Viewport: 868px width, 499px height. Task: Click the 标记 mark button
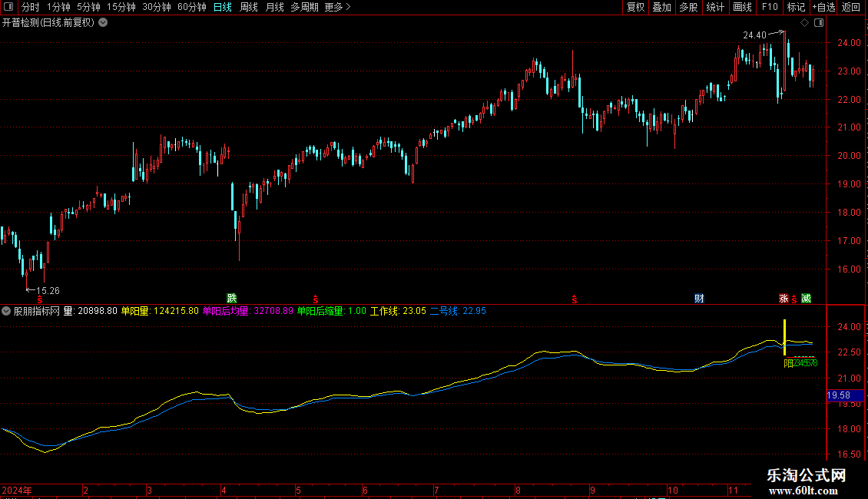(796, 7)
